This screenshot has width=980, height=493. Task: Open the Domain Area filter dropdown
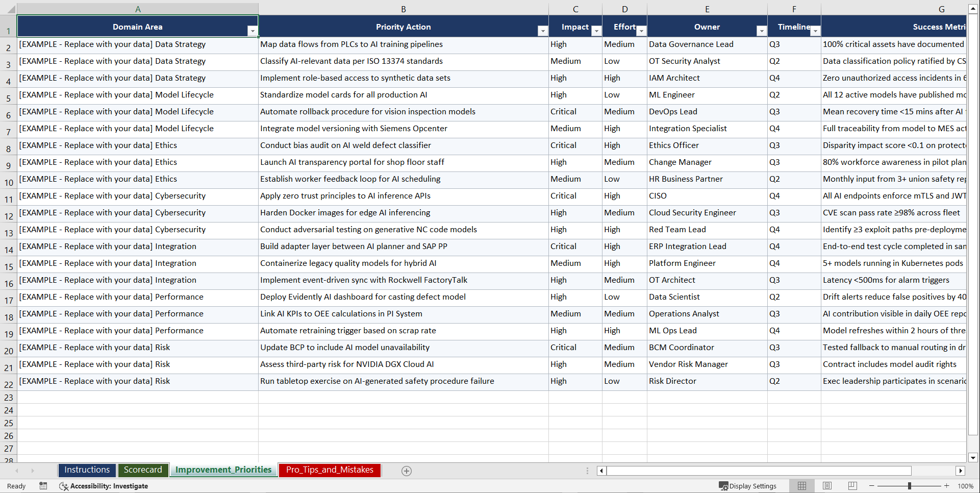(x=253, y=31)
